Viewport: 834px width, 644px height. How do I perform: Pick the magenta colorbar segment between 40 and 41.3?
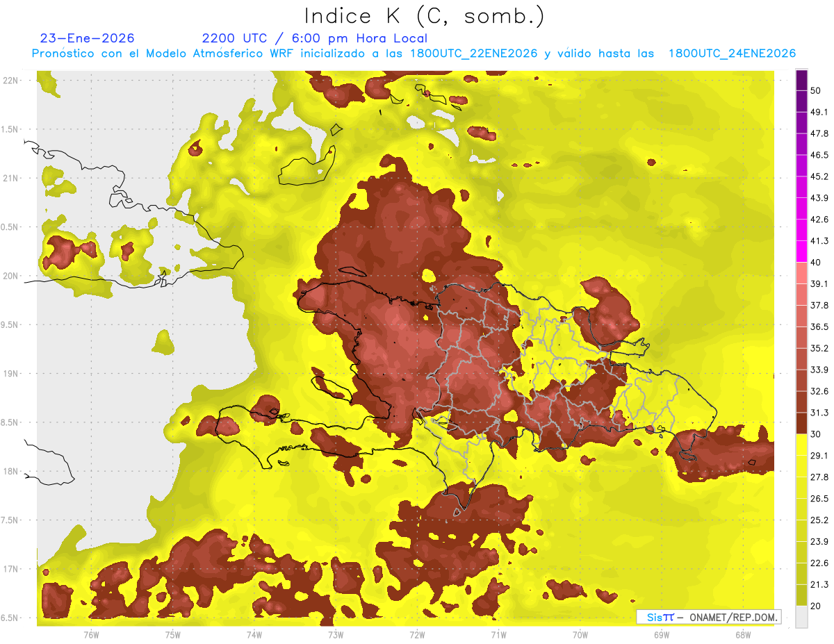click(801, 251)
